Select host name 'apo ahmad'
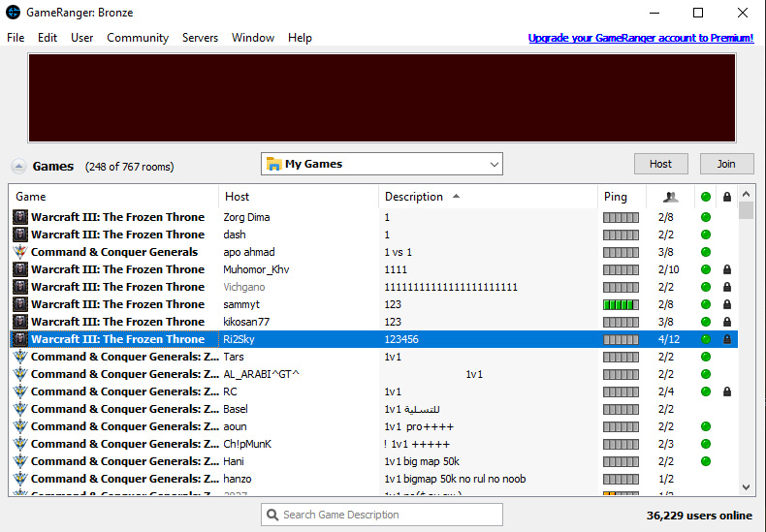Image resolution: width=766 pixels, height=532 pixels. pos(249,252)
